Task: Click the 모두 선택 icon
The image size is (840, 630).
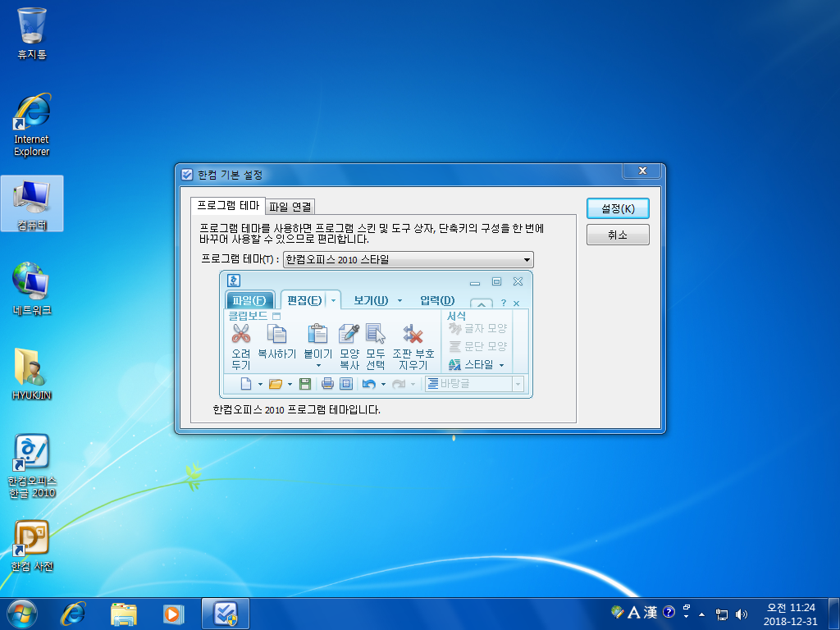Action: 376,334
